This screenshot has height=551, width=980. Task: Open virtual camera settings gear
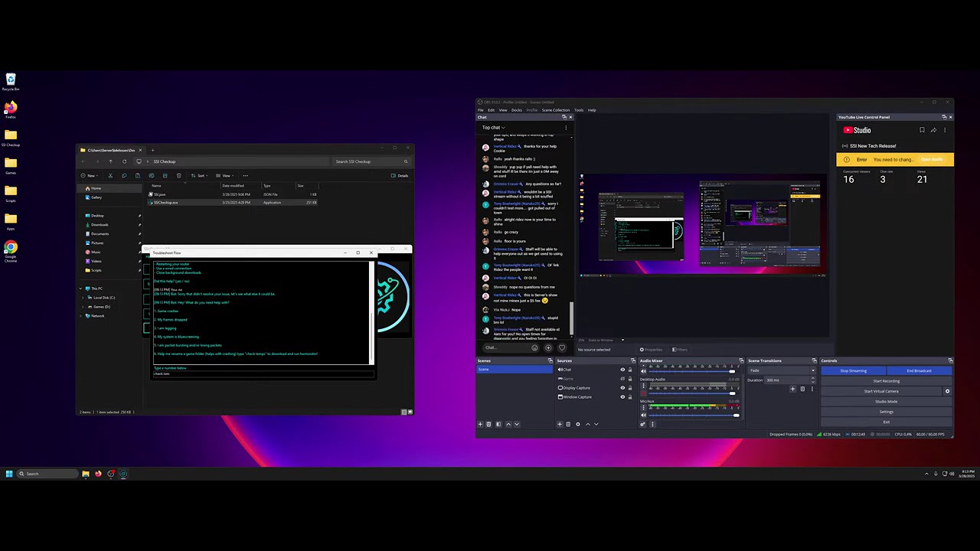click(x=947, y=391)
